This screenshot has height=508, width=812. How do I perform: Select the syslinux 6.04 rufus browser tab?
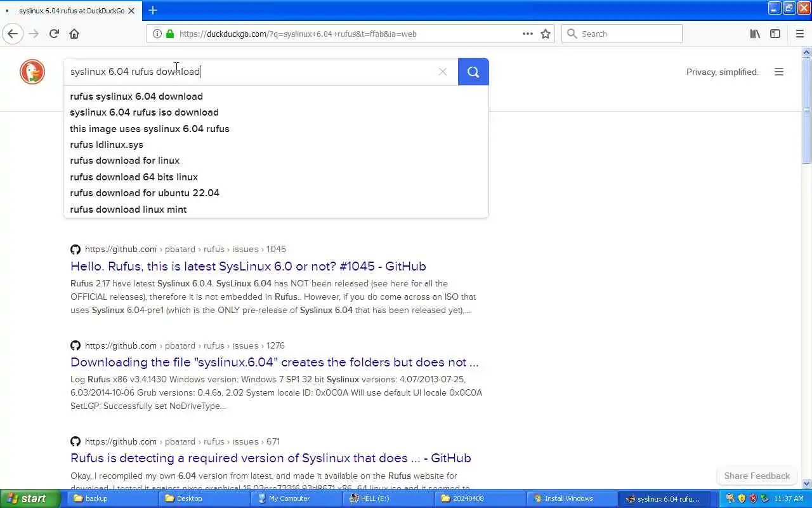[x=70, y=11]
